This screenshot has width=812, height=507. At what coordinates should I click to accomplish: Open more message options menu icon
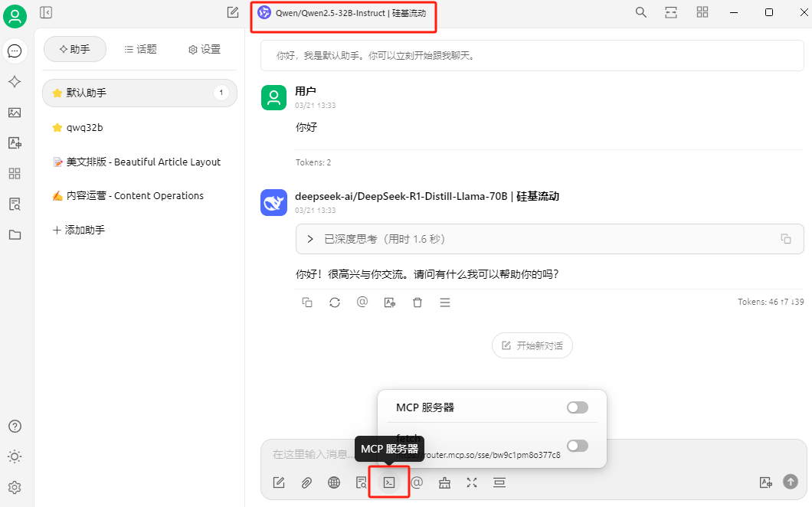(445, 303)
